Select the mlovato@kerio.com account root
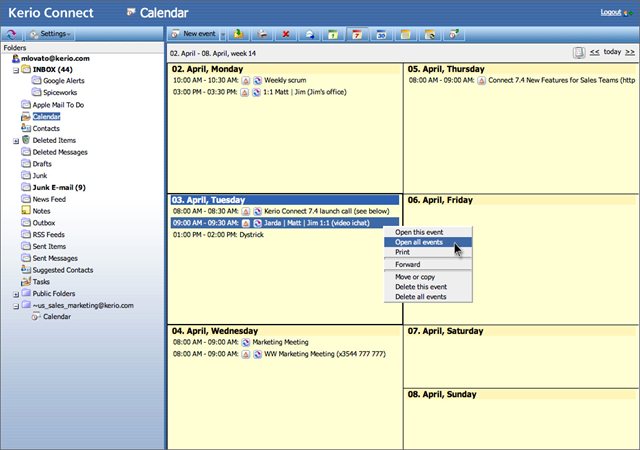 55,58
